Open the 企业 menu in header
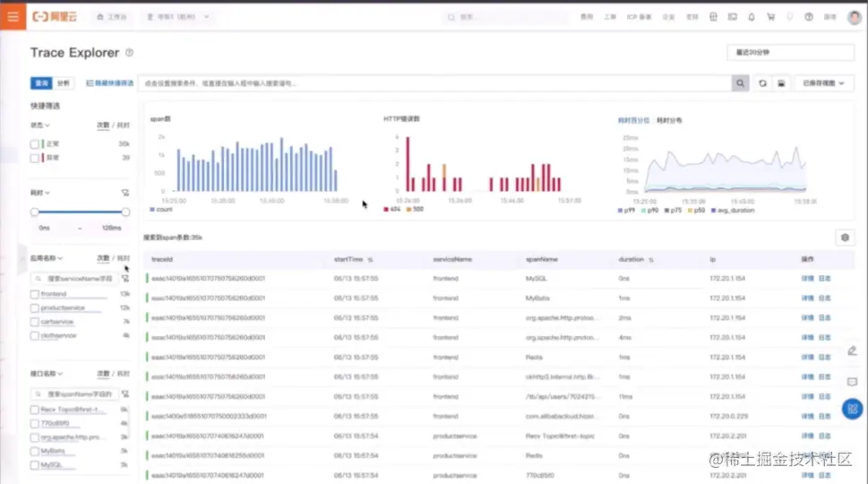Image resolution: width=868 pixels, height=484 pixels. tap(669, 17)
